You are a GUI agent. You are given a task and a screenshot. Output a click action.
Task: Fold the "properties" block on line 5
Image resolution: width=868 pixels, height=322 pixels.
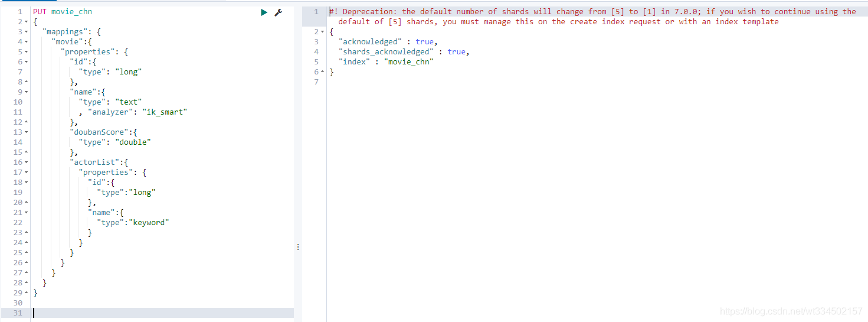click(x=27, y=52)
